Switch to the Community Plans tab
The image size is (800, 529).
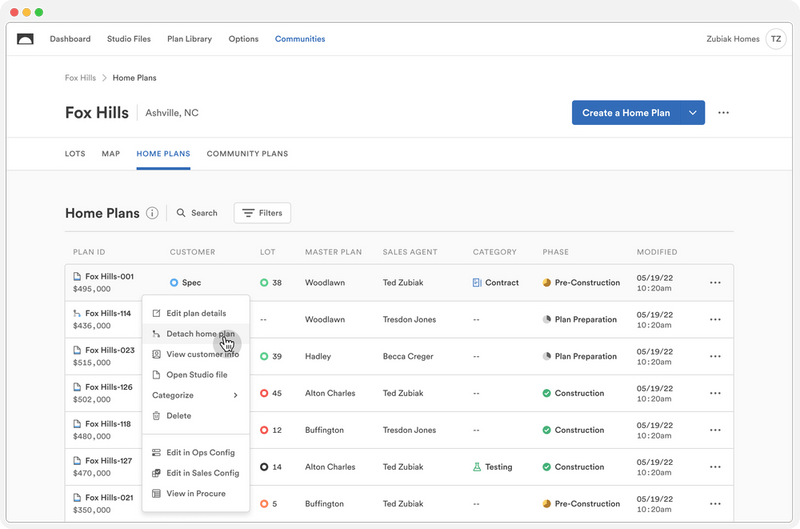click(x=247, y=154)
